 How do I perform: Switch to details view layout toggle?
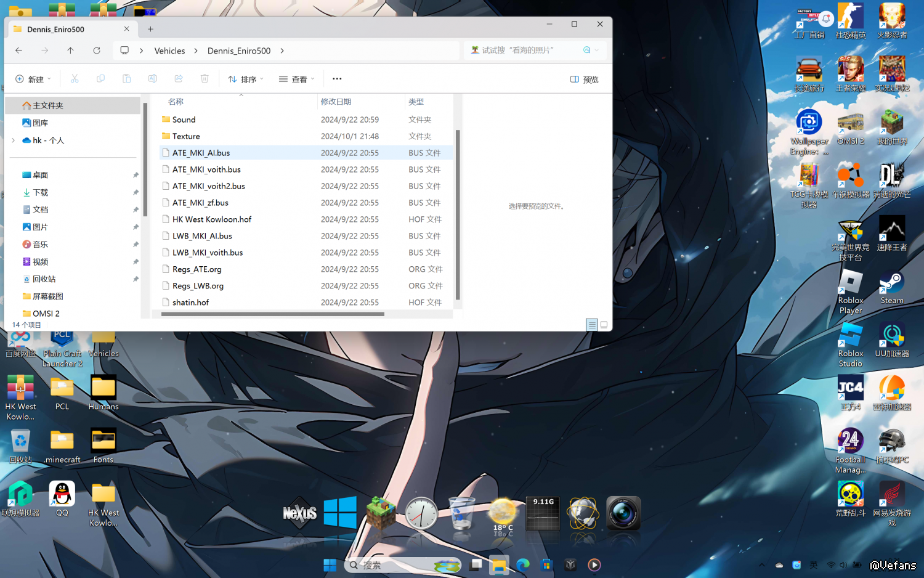[x=591, y=325]
